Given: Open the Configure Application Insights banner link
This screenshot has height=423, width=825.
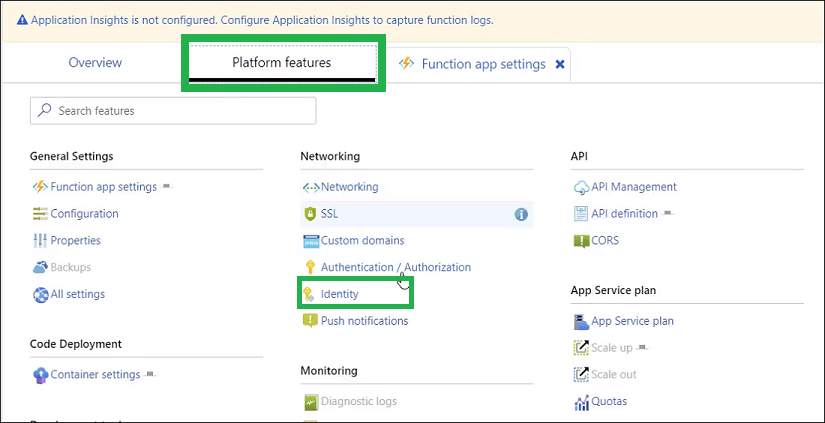Looking at the screenshot, I should (x=356, y=21).
